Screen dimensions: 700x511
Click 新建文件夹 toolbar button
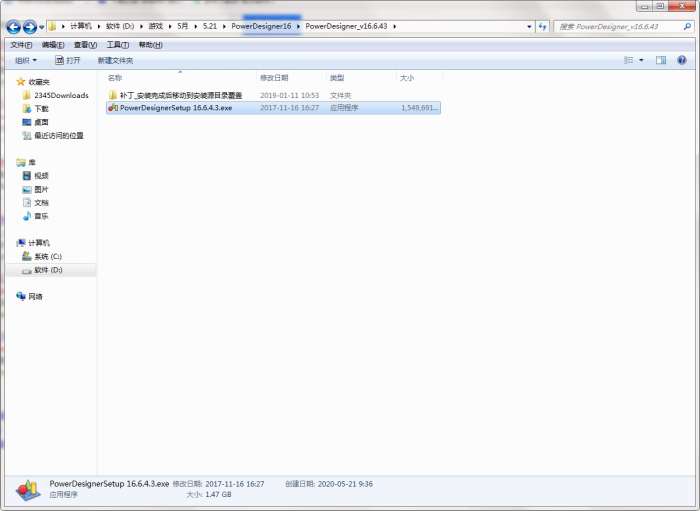(x=115, y=60)
